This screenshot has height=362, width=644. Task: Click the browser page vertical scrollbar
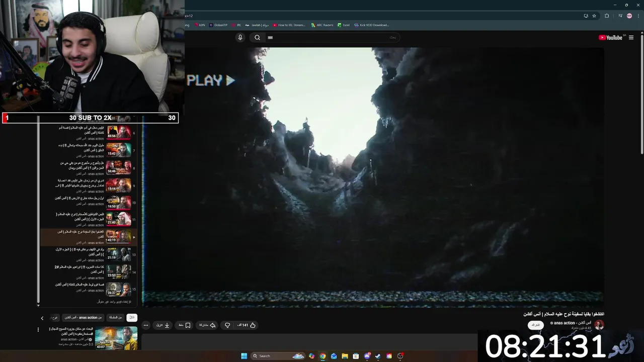tap(642, 96)
